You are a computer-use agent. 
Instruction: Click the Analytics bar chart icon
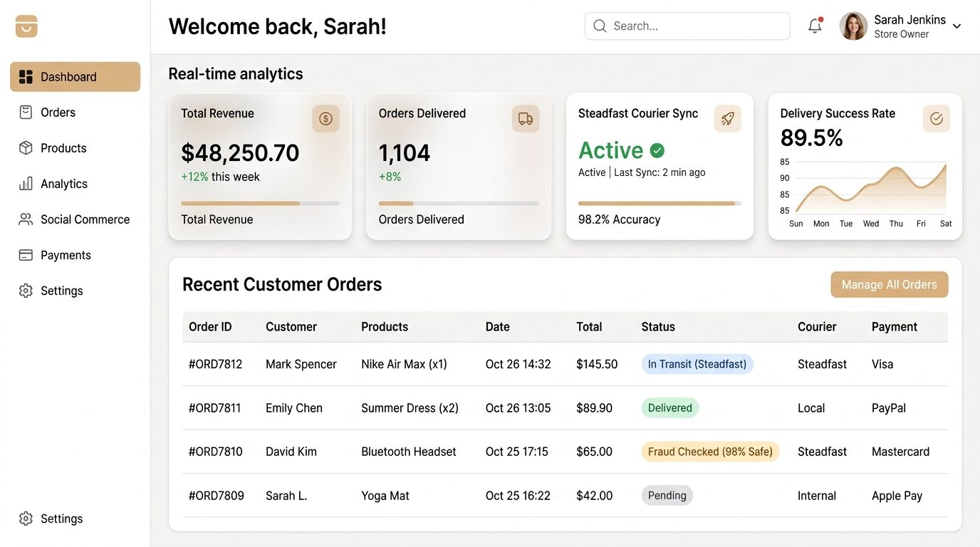26,184
